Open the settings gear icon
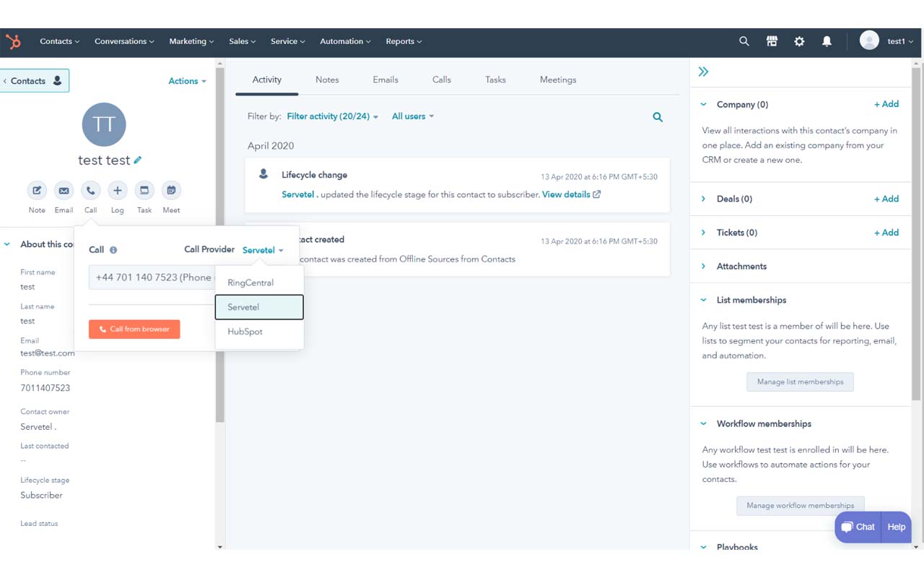Image resolution: width=924 pixels, height=578 pixels. [x=799, y=42]
